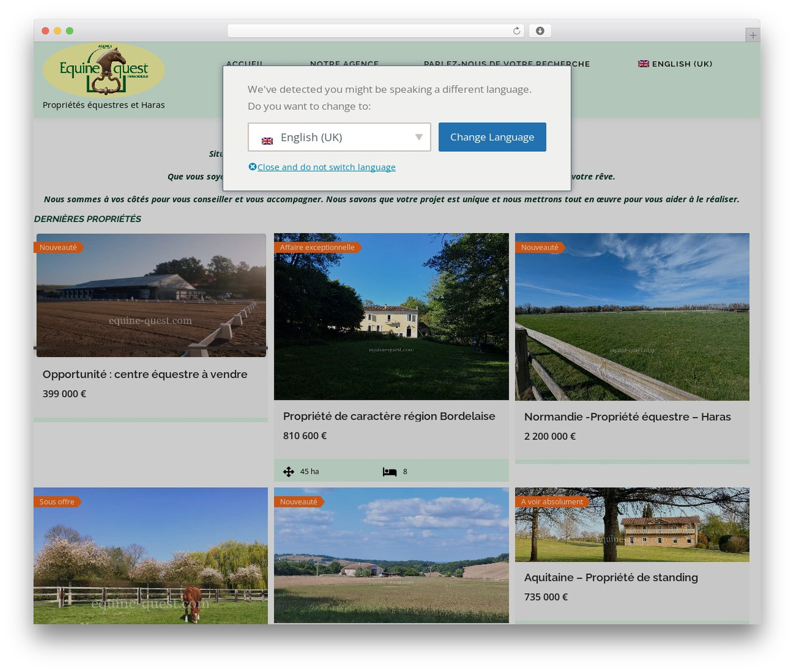Click the 'Propriétés équestres et Haras' tagline

point(104,105)
